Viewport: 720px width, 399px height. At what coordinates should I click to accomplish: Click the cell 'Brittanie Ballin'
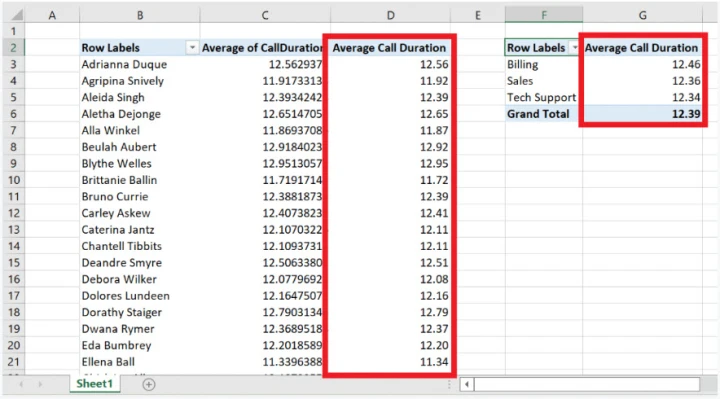[140, 180]
